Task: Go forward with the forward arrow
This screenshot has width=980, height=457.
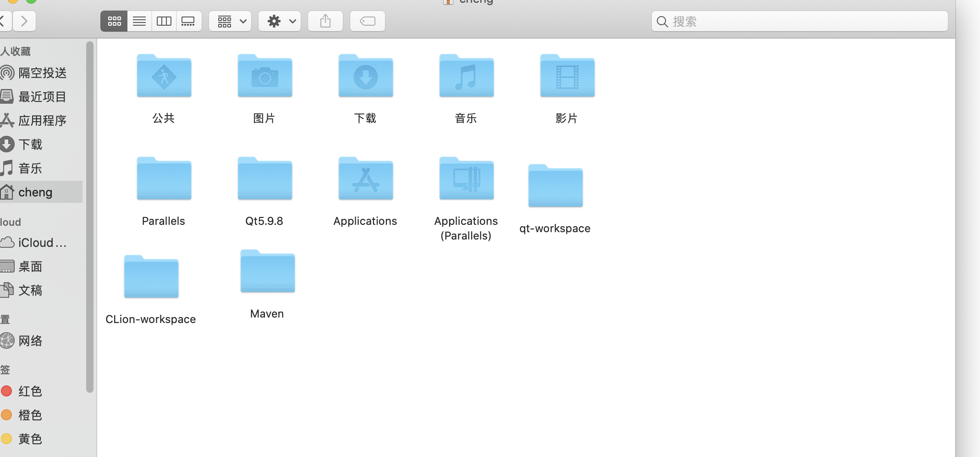Action: pos(24,21)
